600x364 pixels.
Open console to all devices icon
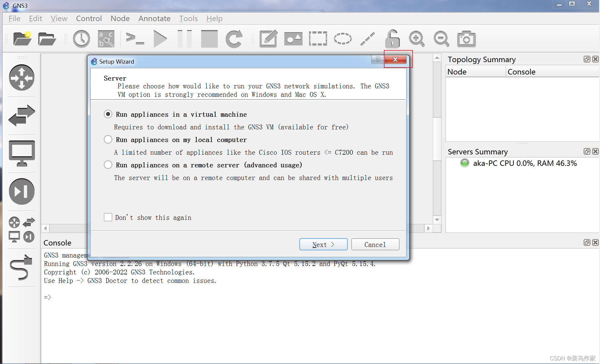point(135,39)
